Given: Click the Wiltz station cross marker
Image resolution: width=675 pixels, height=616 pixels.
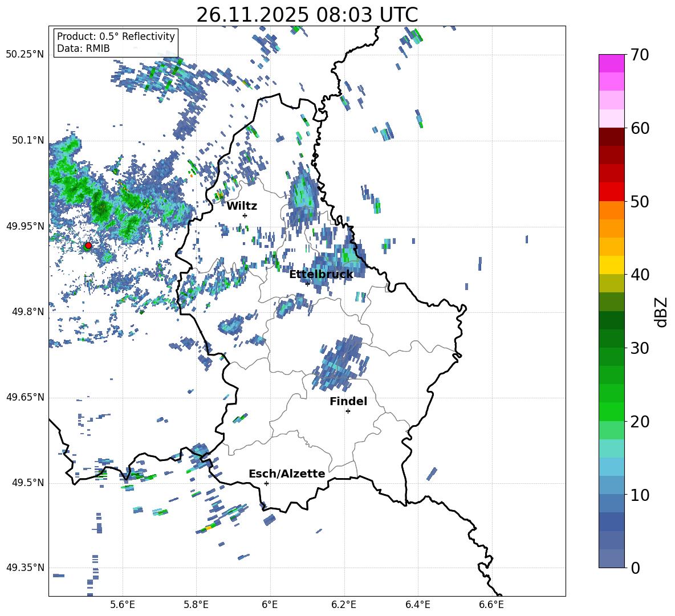Looking at the screenshot, I should [245, 215].
